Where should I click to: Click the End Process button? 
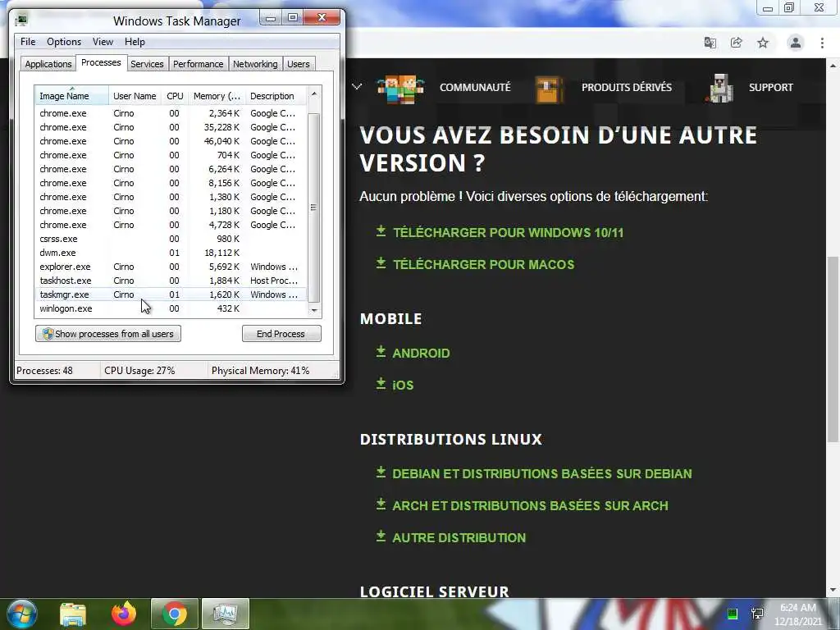tap(281, 334)
